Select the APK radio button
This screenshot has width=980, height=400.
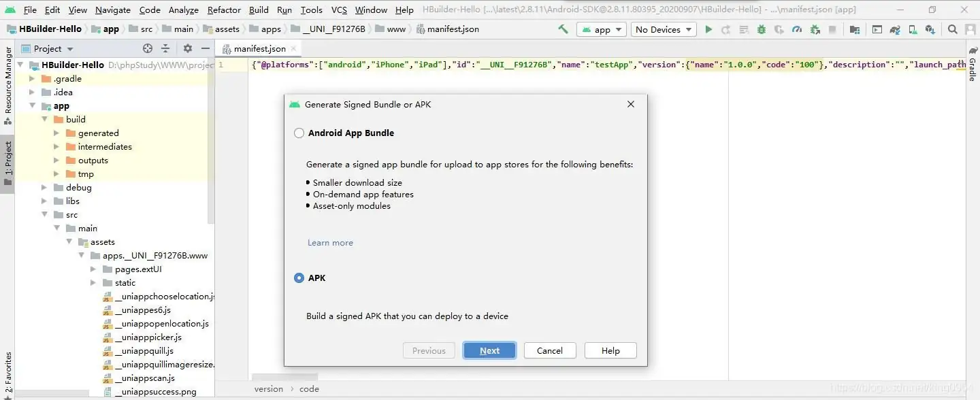pyautogui.click(x=299, y=278)
